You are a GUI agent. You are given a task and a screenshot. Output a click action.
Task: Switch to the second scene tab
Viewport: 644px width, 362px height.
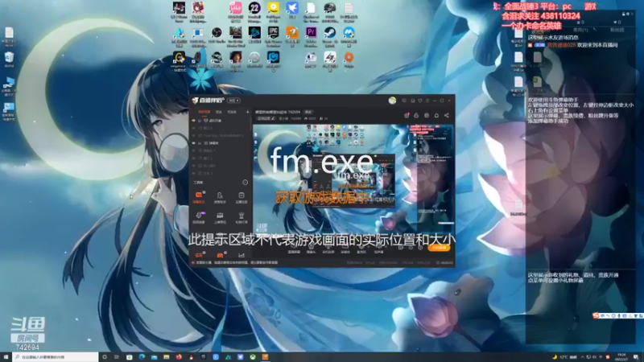pyautogui.click(x=219, y=112)
